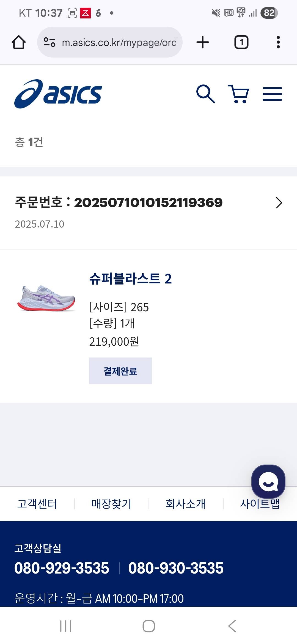Screen dimensions: 297x644
Task: Open 회사소개 company info
Action: [x=186, y=504]
